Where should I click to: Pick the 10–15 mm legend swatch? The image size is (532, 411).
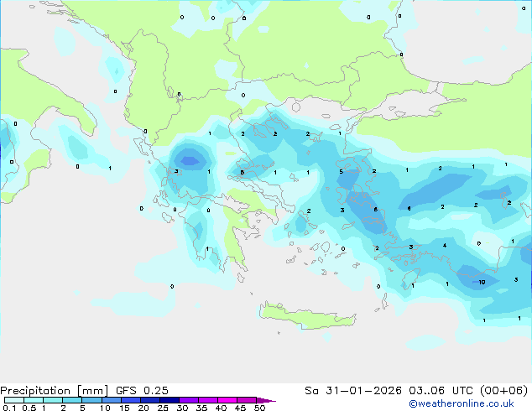pyautogui.click(x=111, y=400)
